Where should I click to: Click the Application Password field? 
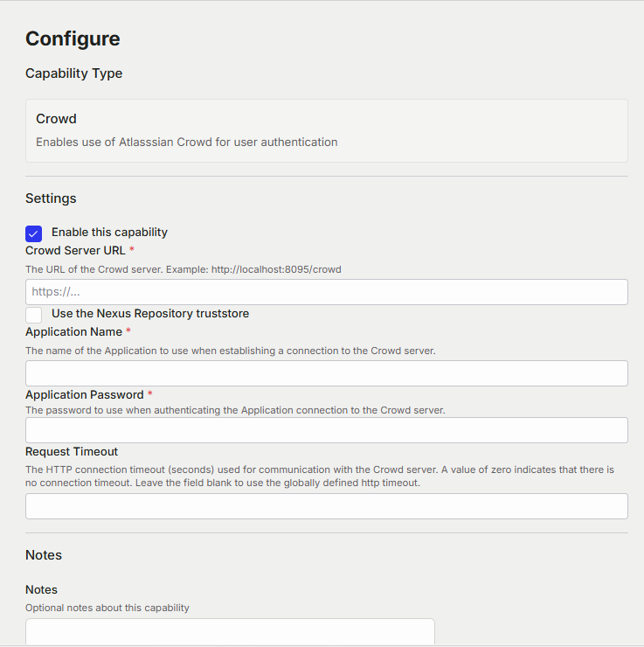[x=327, y=430]
